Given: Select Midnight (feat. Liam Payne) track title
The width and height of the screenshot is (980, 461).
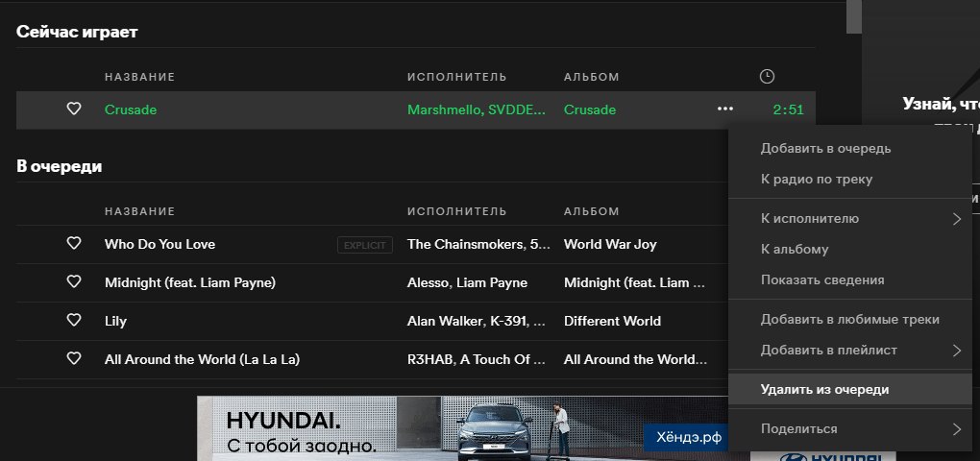Looking at the screenshot, I should point(190,283).
